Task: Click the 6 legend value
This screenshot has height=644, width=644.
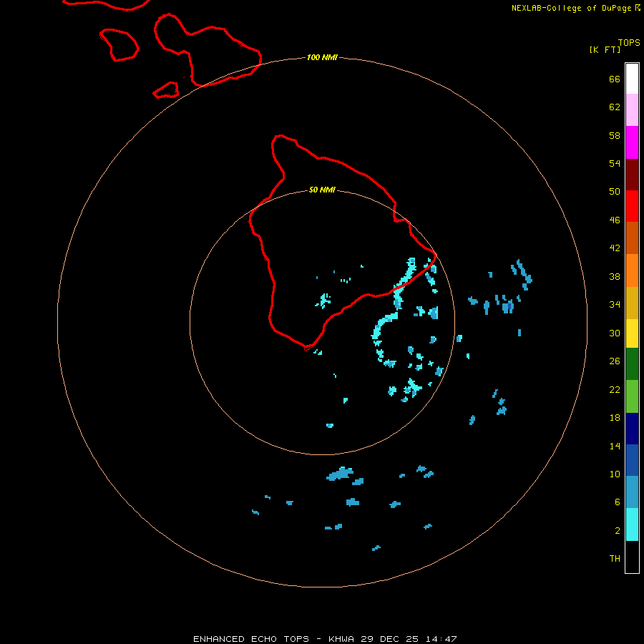Action: (618, 502)
